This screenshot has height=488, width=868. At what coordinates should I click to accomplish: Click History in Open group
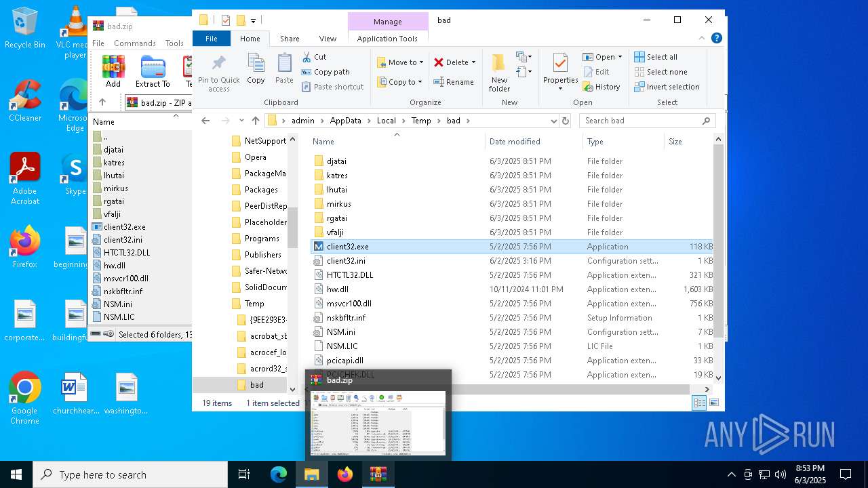(x=601, y=87)
